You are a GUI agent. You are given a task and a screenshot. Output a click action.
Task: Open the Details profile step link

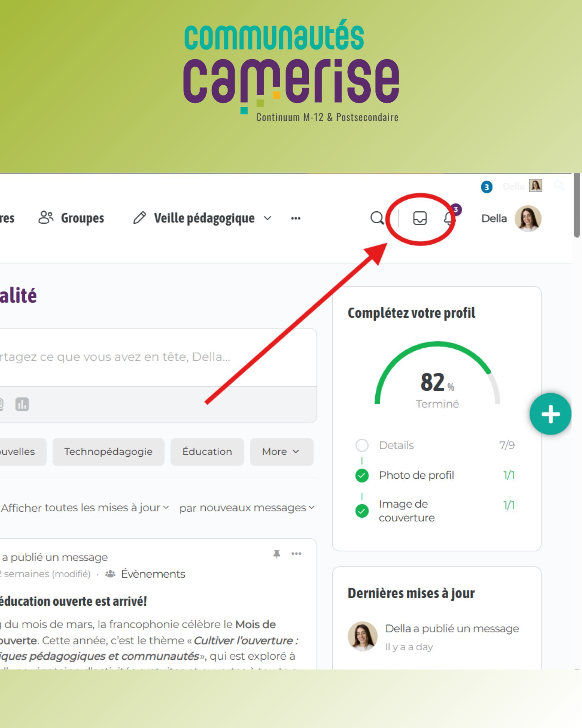tap(396, 445)
